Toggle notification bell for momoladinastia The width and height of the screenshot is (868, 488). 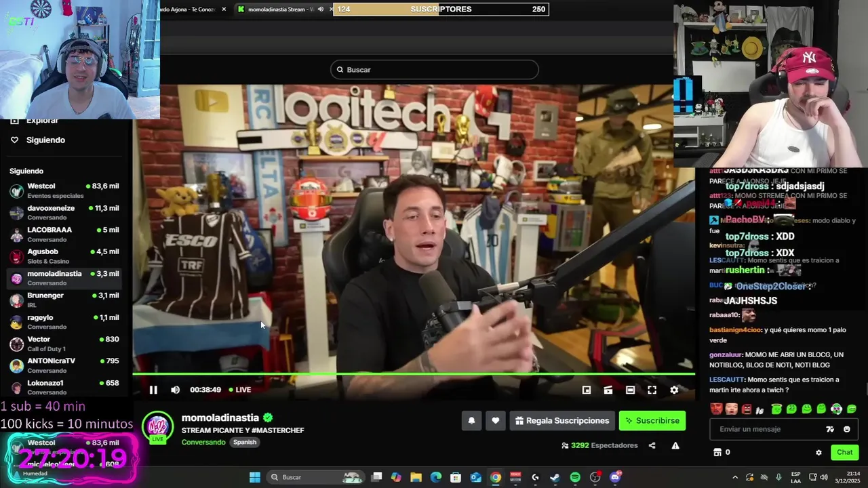[471, 421]
